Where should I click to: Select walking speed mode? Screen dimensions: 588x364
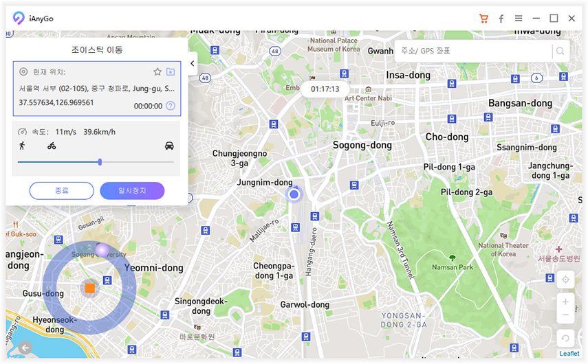point(23,146)
